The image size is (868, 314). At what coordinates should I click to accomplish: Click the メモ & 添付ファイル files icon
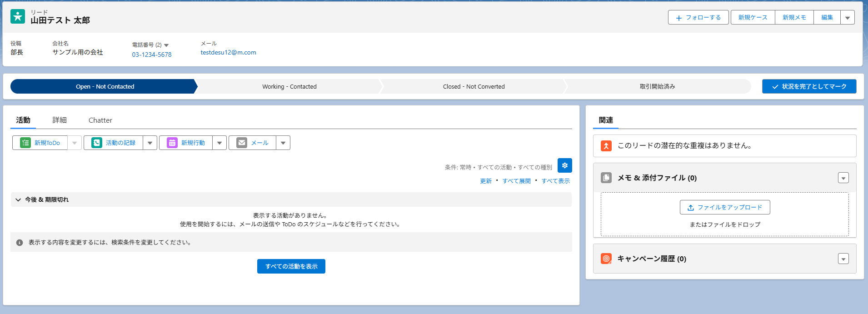point(606,178)
